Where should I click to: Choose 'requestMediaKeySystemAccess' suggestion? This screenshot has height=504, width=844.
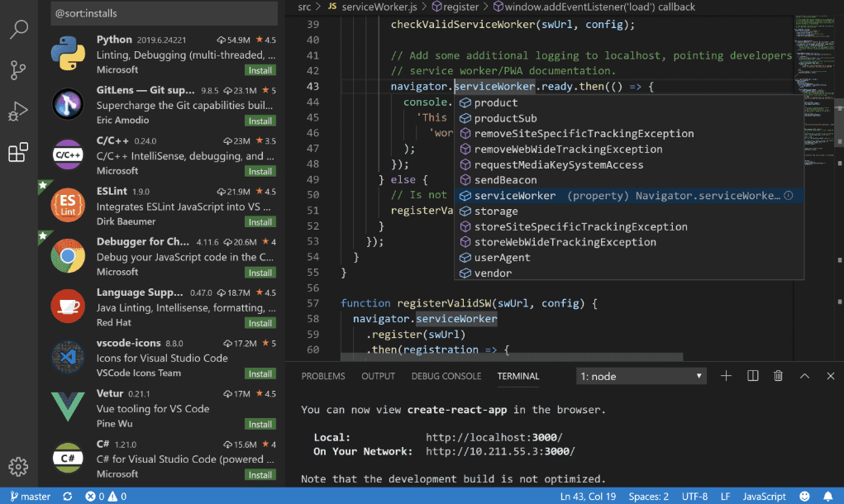tap(629, 164)
